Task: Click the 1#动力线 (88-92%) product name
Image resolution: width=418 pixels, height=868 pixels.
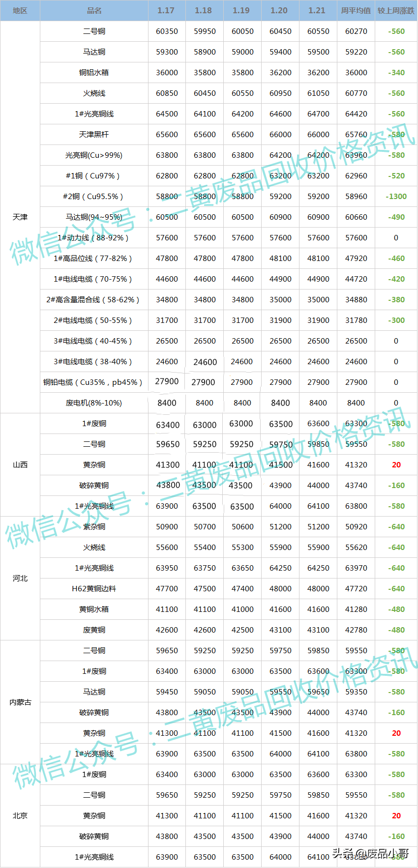Action: (94, 237)
